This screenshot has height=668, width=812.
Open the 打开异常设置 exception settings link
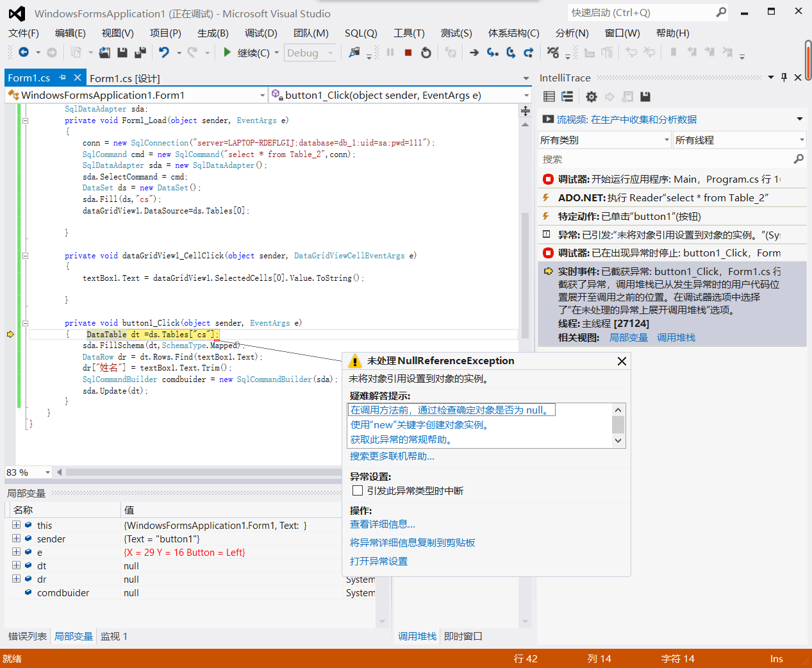[x=379, y=561]
